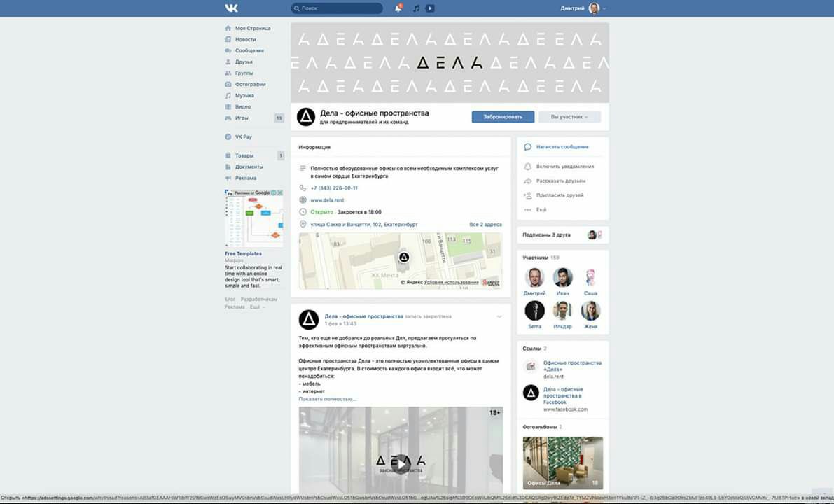This screenshot has height=504, width=834.
Task: Click the Игры gamepad icon
Action: tap(228, 118)
